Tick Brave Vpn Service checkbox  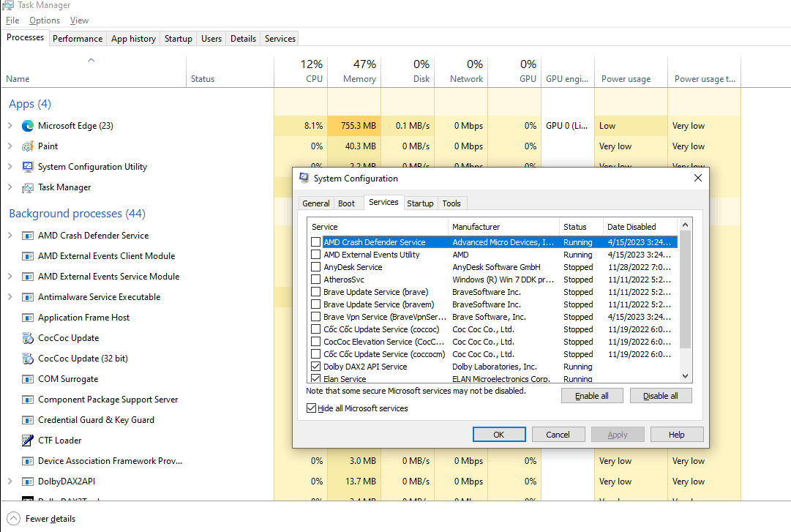[316, 317]
